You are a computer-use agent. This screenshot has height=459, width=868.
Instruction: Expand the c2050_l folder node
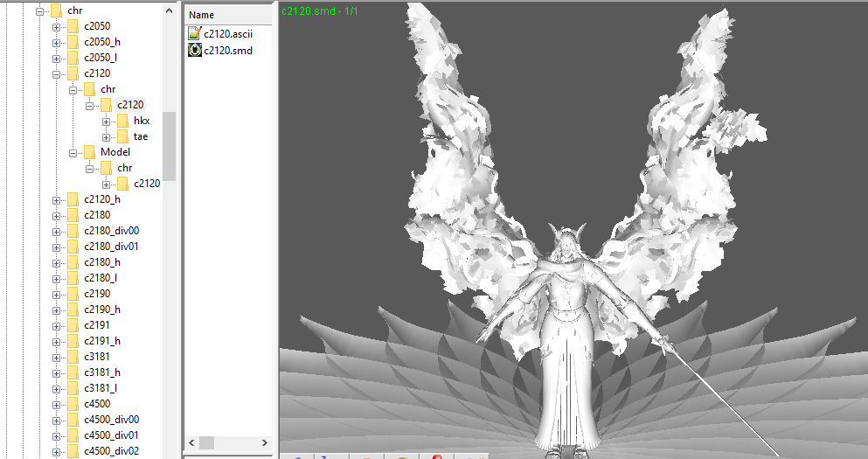click(x=56, y=58)
